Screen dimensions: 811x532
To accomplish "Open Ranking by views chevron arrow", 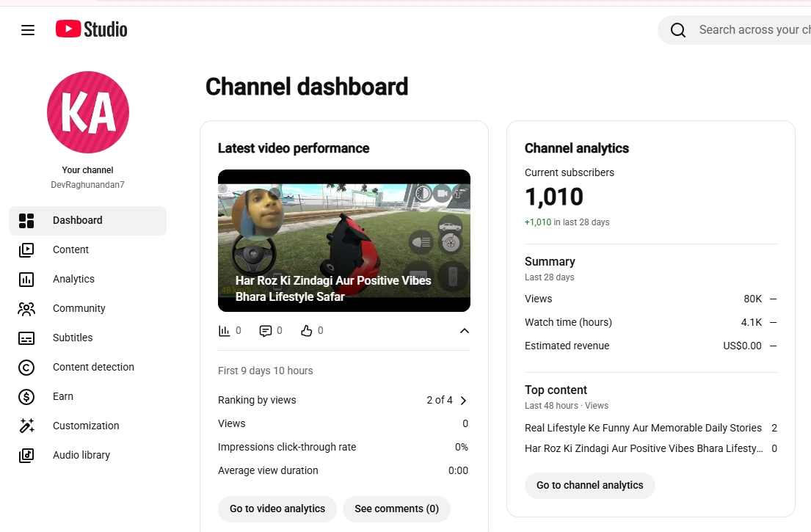I will pos(464,401).
